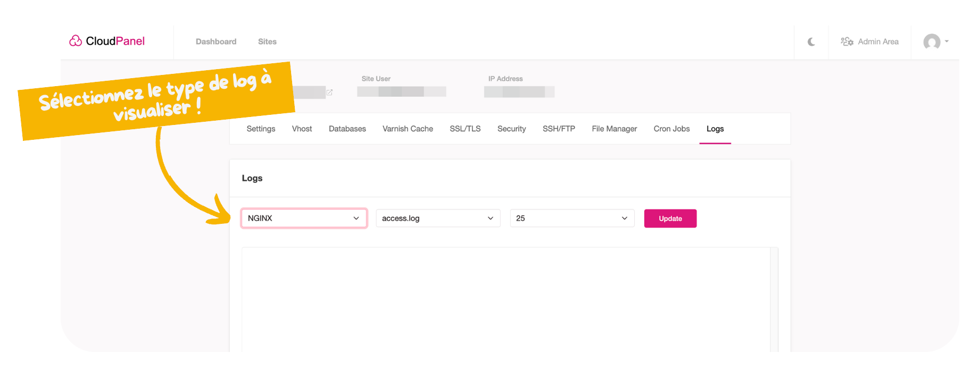The image size is (980, 386).
Task: Switch to the Security tab
Action: pos(511,129)
